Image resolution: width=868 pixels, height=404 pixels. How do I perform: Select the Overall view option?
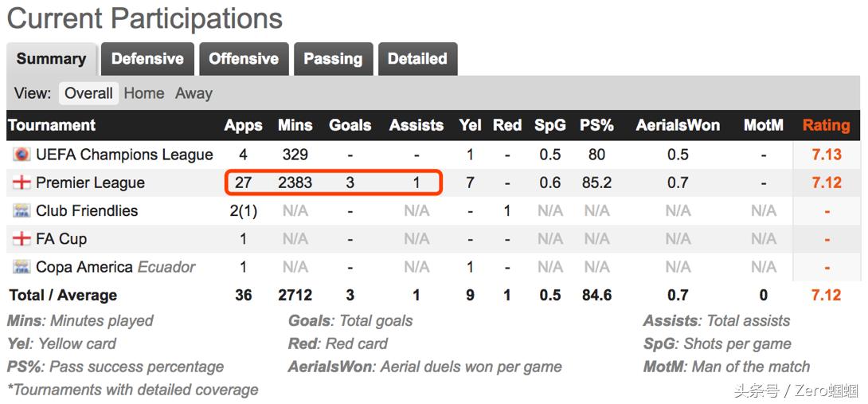[x=88, y=93]
